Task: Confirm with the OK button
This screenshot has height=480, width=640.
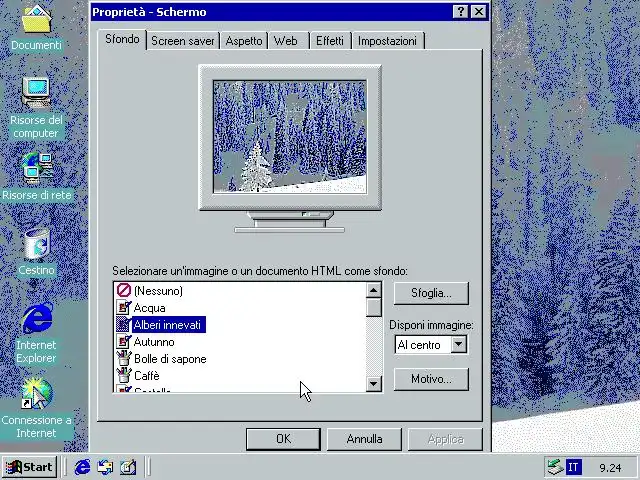Action: (x=283, y=439)
